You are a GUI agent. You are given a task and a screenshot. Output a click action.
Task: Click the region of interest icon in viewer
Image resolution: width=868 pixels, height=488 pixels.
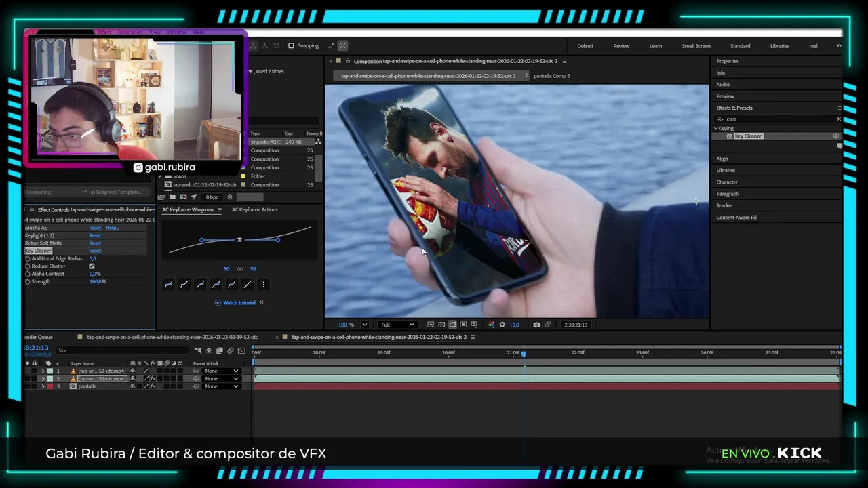tap(463, 325)
